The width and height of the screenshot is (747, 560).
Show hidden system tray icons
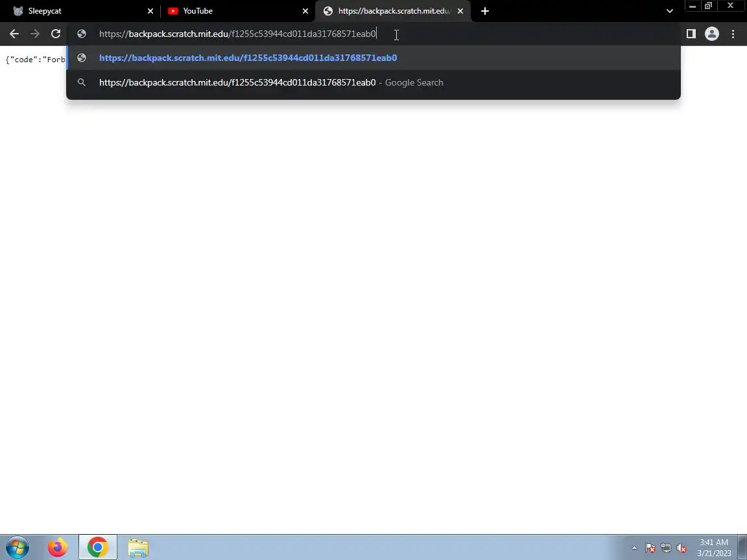pyautogui.click(x=634, y=548)
